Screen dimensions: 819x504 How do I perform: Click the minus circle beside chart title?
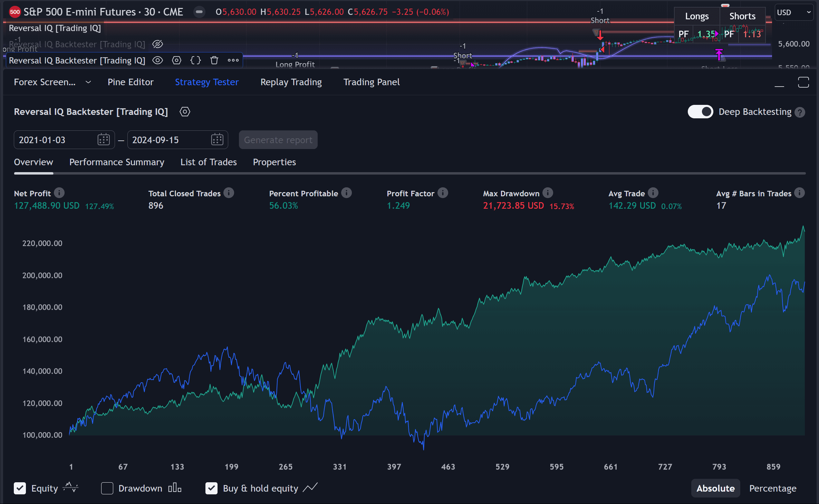[x=199, y=12]
